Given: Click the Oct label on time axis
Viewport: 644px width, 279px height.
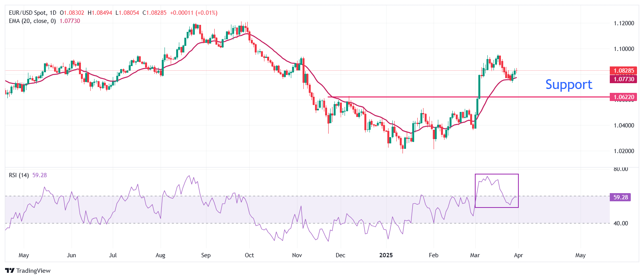Looking at the screenshot, I should (249, 255).
